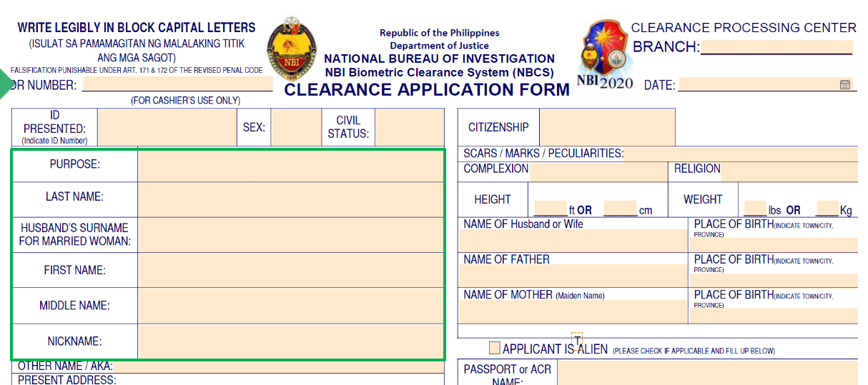Click the (FOR CASHIER'S USE ONLY) text
Viewport: 868px width, 385px height.
tap(185, 101)
